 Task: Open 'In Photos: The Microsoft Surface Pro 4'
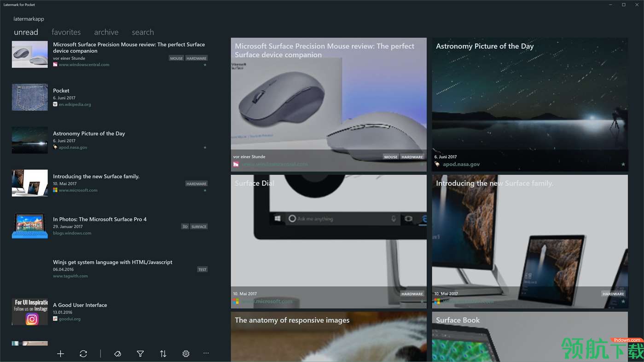[100, 219]
